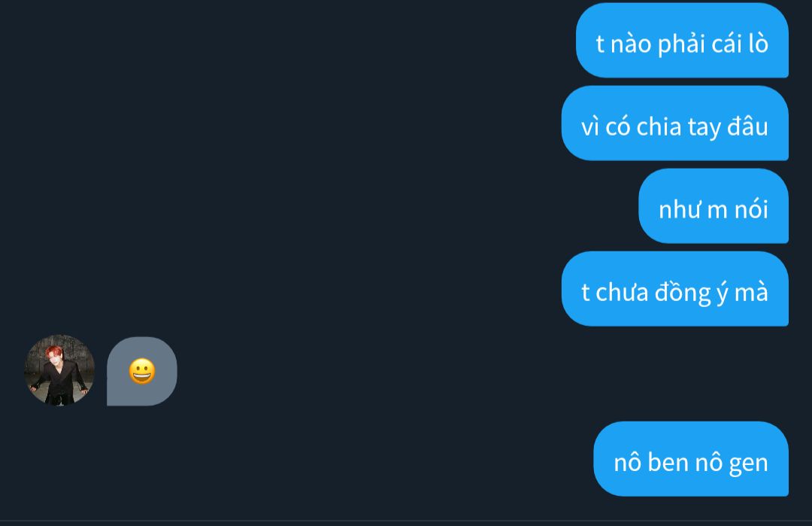Click the word 'đâu' in the second bubble

[x=748, y=126]
